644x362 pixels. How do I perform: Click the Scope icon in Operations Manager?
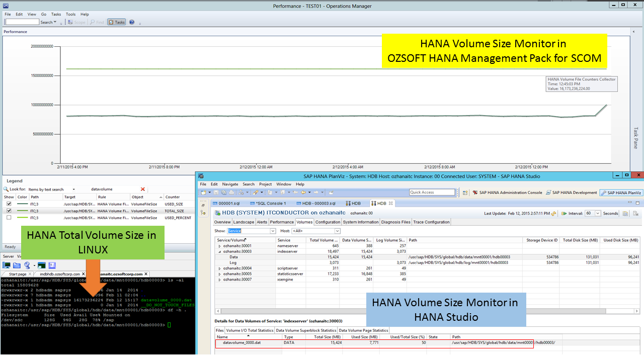[76, 22]
